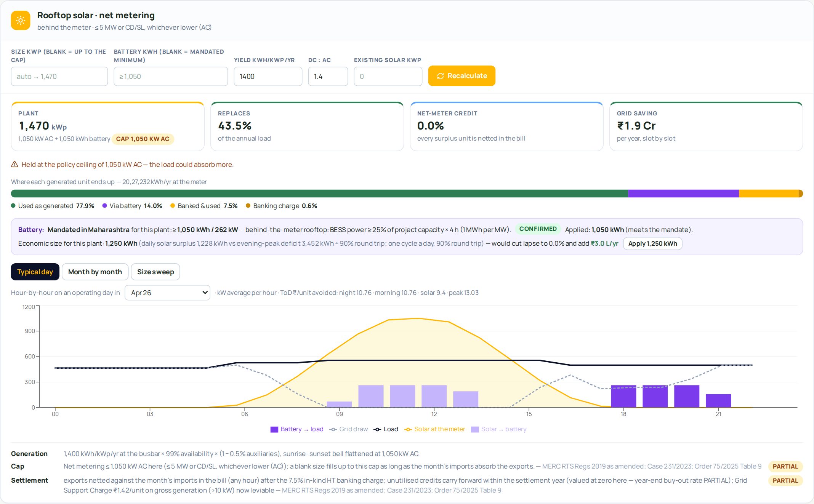The image size is (814, 504).
Task: Switch to the Typical day tab
Action: (35, 272)
